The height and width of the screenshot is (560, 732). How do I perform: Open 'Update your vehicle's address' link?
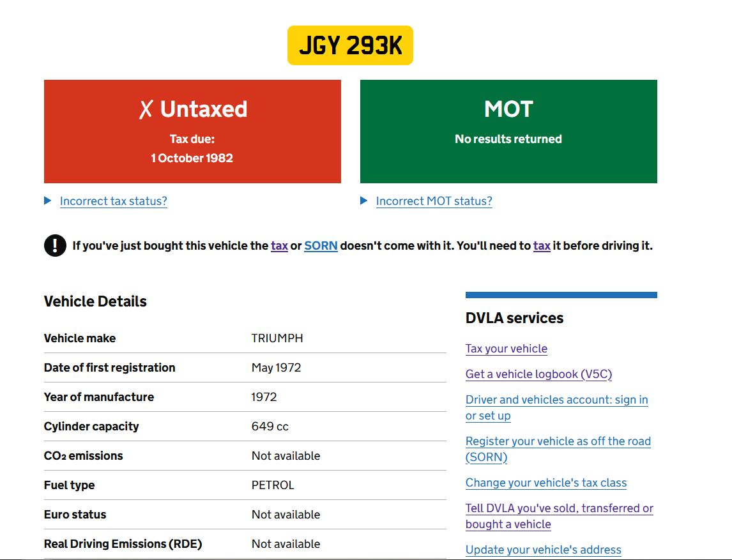pos(543,550)
